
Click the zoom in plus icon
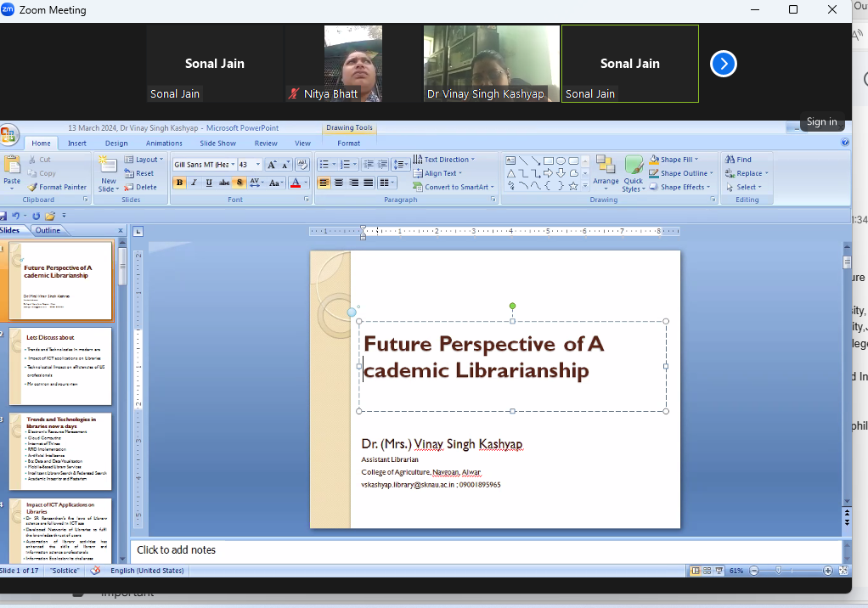pyautogui.click(x=828, y=571)
